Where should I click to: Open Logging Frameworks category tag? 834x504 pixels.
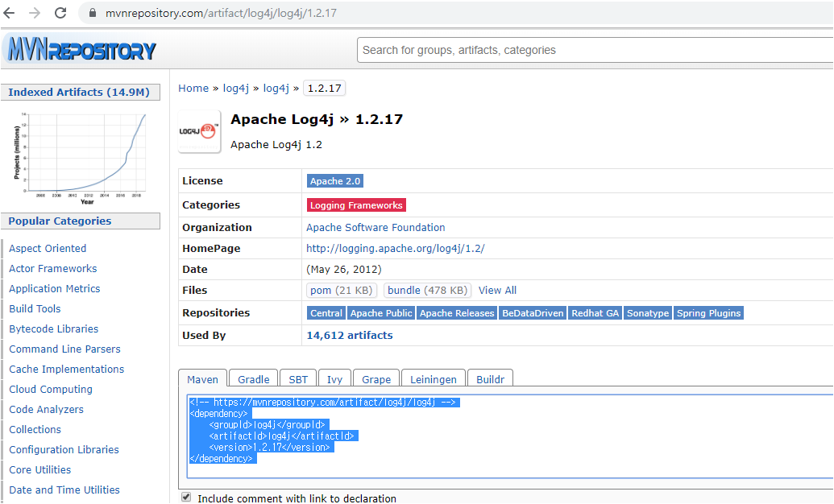point(356,205)
